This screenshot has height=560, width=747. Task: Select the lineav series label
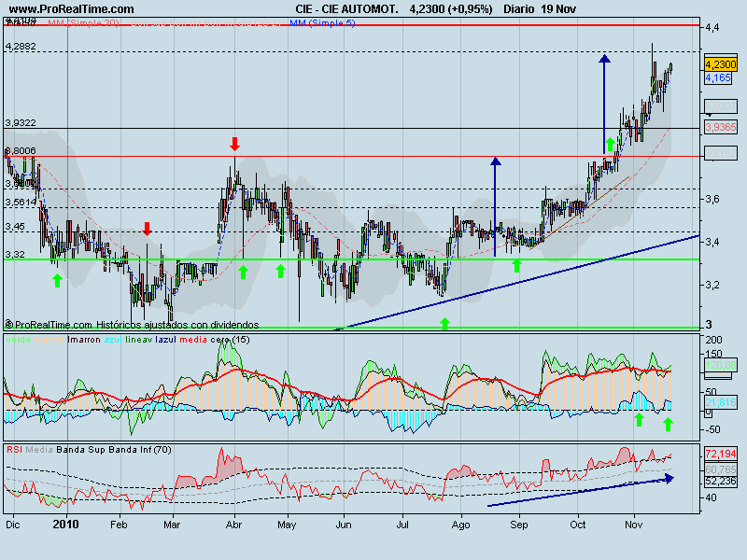[138, 340]
